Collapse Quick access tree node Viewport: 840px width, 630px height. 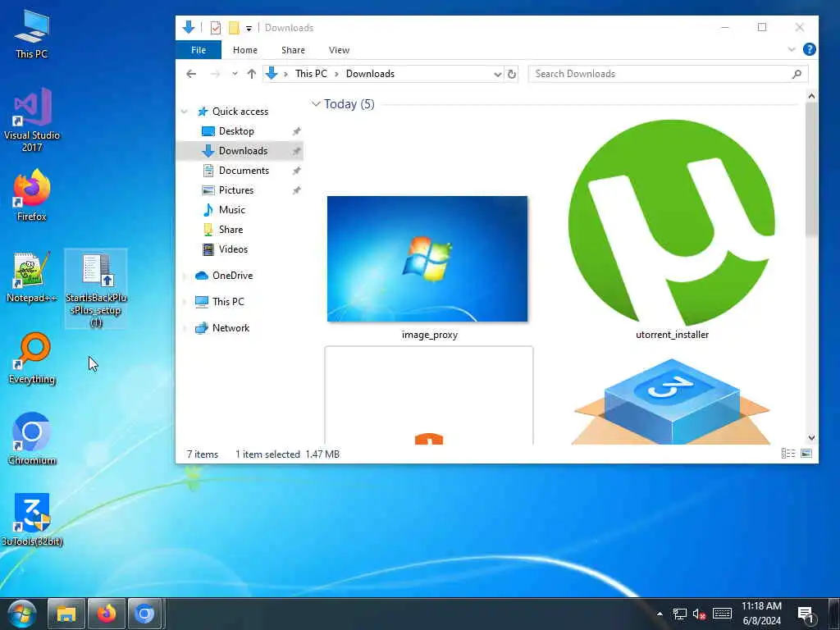coord(185,112)
